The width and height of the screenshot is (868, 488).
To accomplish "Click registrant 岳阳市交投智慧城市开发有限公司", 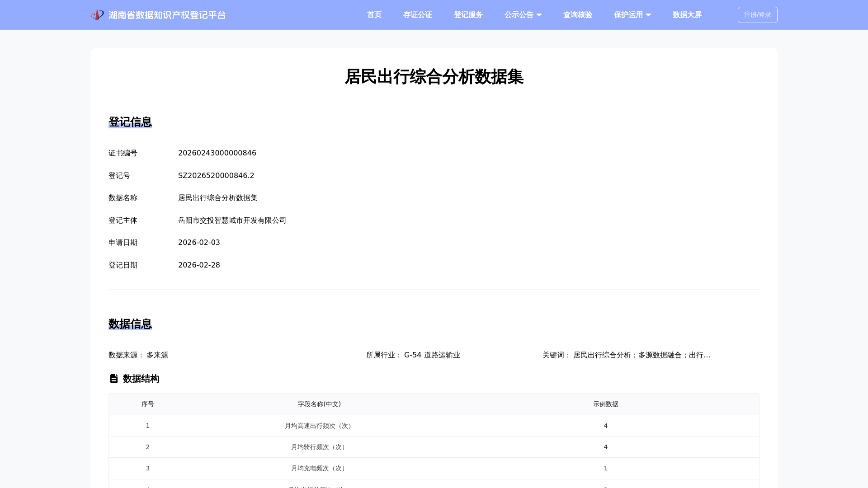I will (232, 221).
